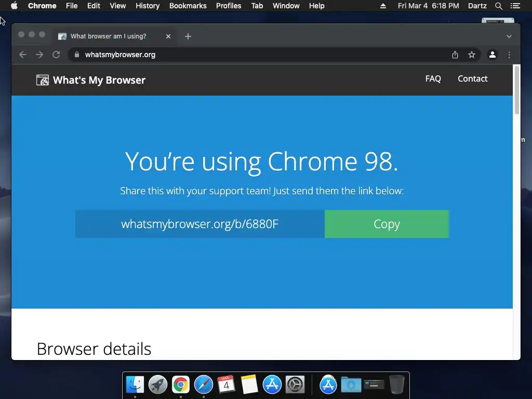Open the Bookmarks menu
This screenshot has width=532, height=399.
point(188,6)
